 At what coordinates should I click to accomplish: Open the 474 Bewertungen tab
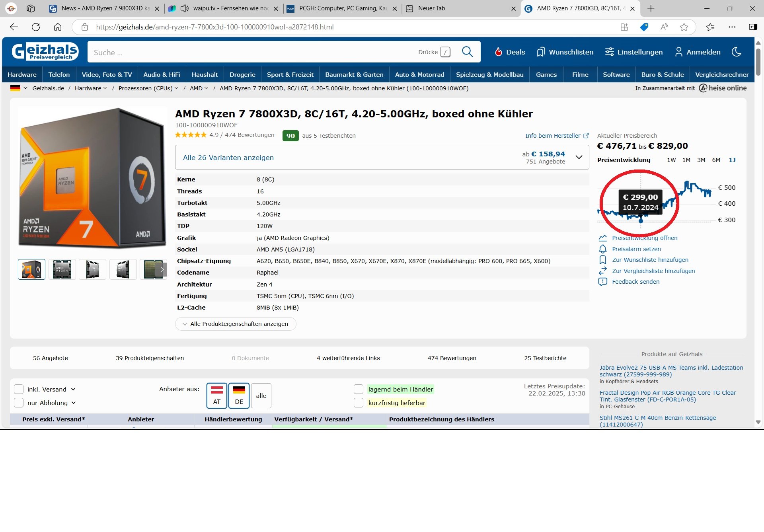click(x=452, y=358)
